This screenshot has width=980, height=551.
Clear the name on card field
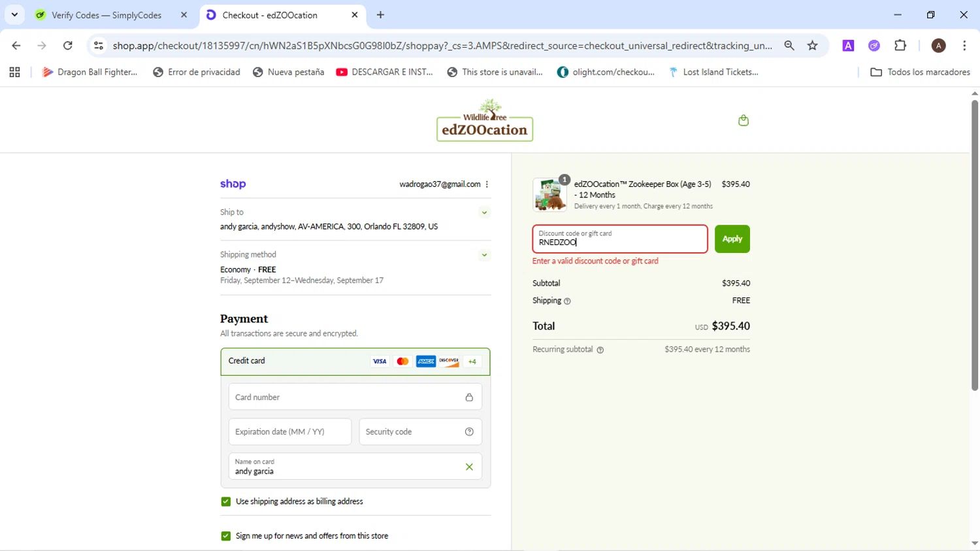(469, 467)
